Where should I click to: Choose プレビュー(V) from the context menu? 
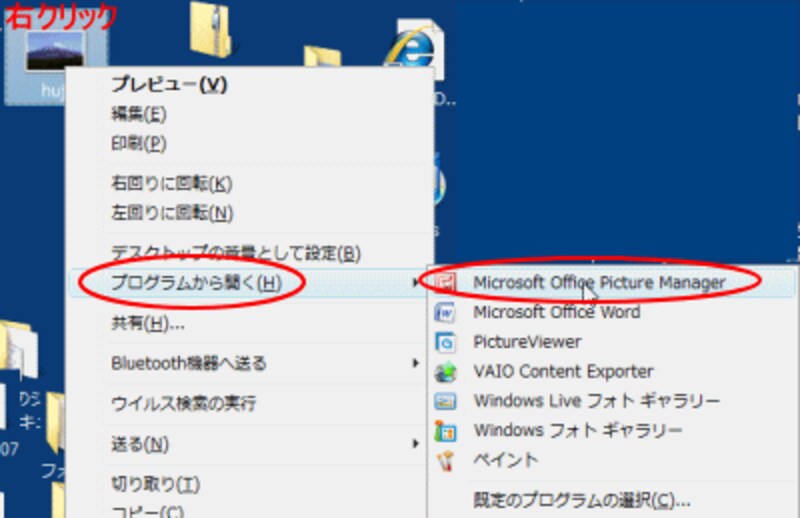(x=169, y=85)
